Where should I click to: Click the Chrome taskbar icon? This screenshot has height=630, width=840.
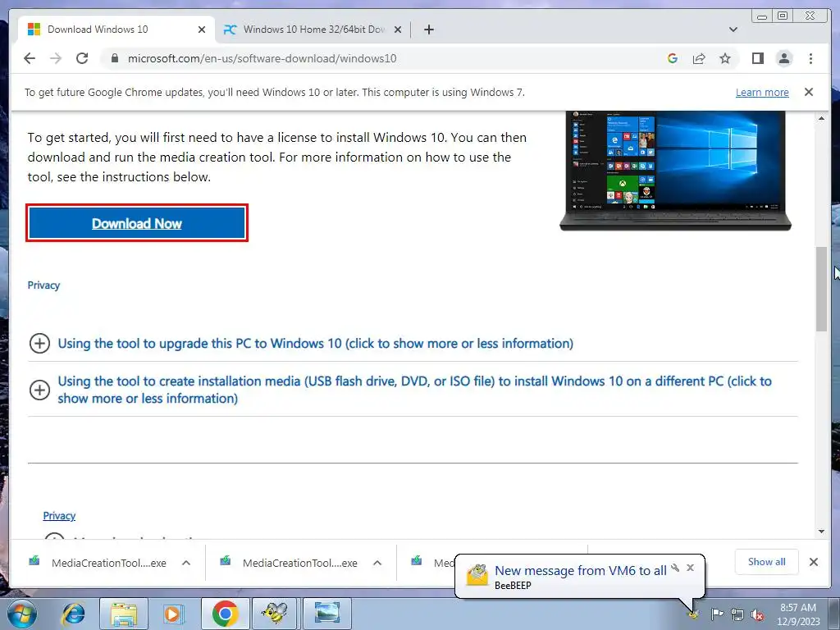point(225,614)
